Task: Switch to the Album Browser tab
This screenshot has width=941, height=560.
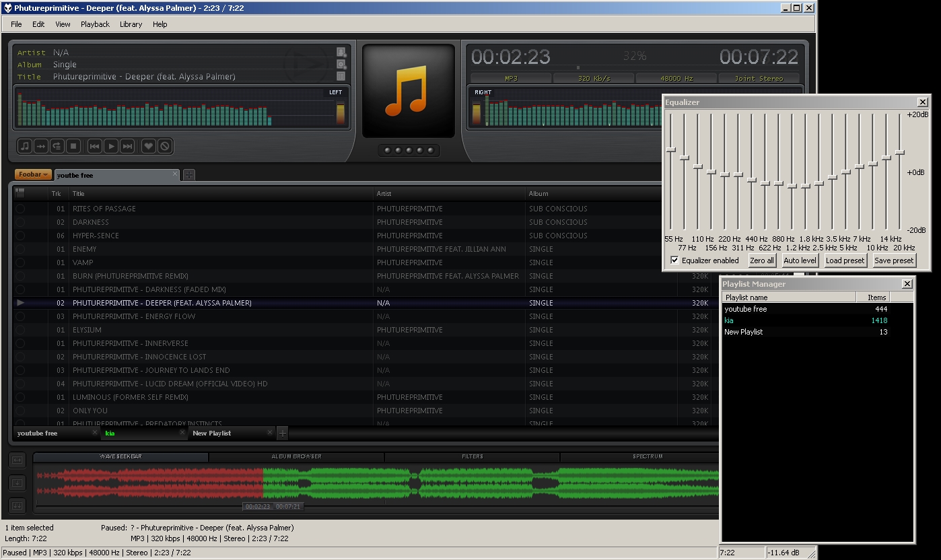Action: [296, 456]
